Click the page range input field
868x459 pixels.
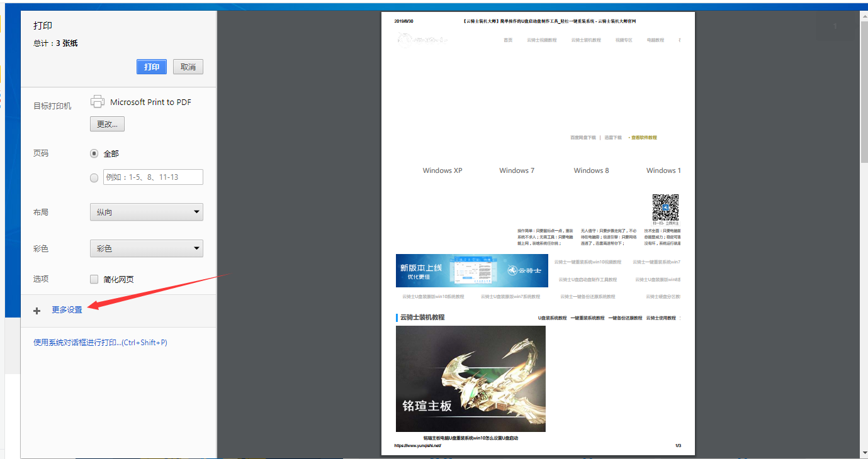click(x=153, y=177)
